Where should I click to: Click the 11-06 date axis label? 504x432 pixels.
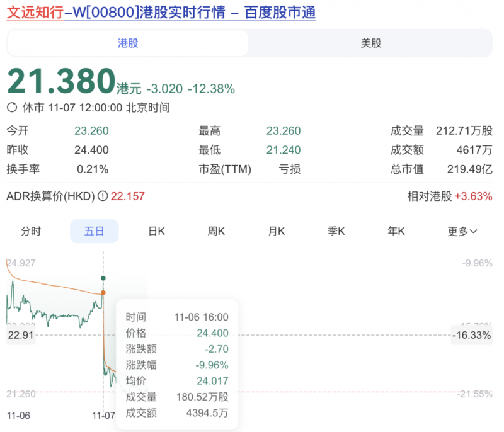tap(17, 416)
